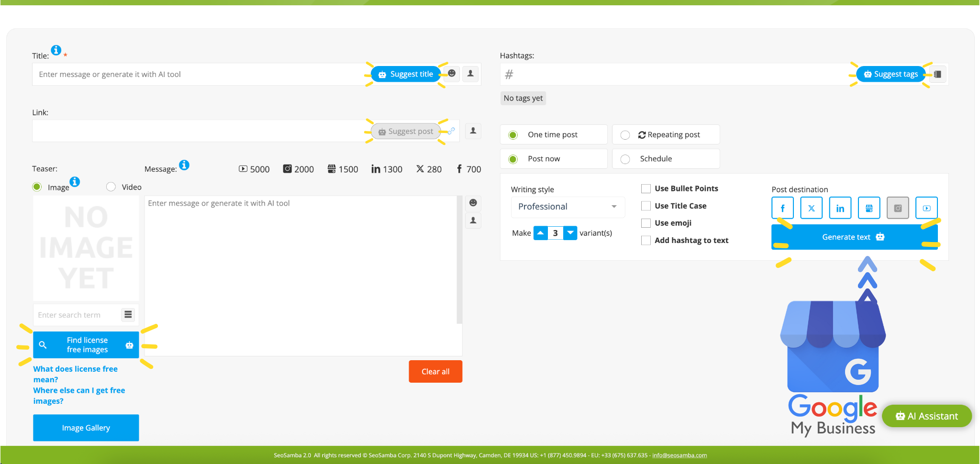980x464 pixels.
Task: Open emoji picker beside Message box
Action: [473, 203]
